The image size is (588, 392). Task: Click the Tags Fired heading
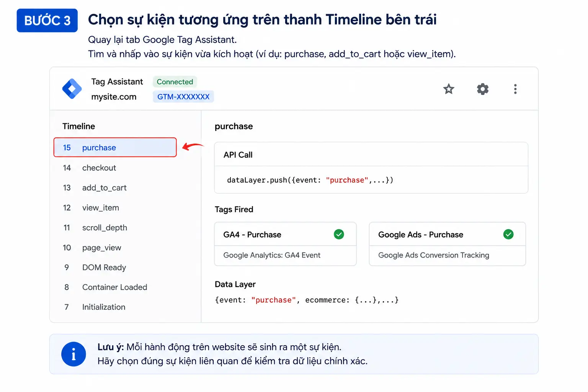[x=234, y=209]
